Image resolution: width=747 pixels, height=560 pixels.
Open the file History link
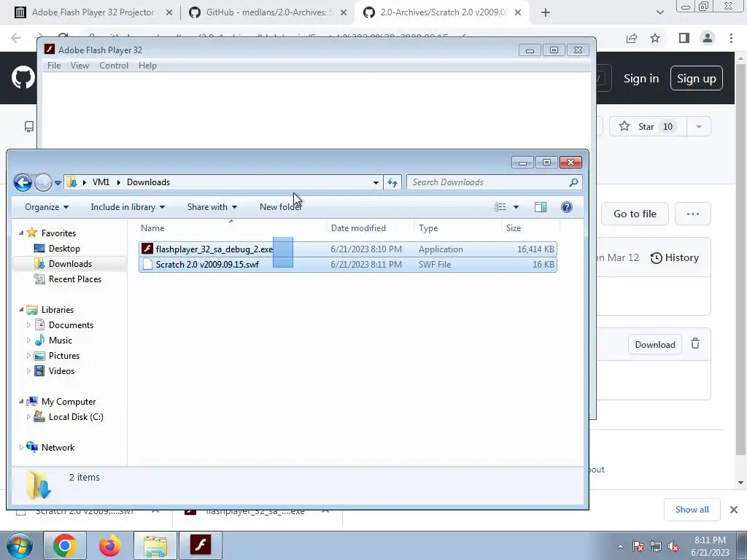tap(675, 257)
